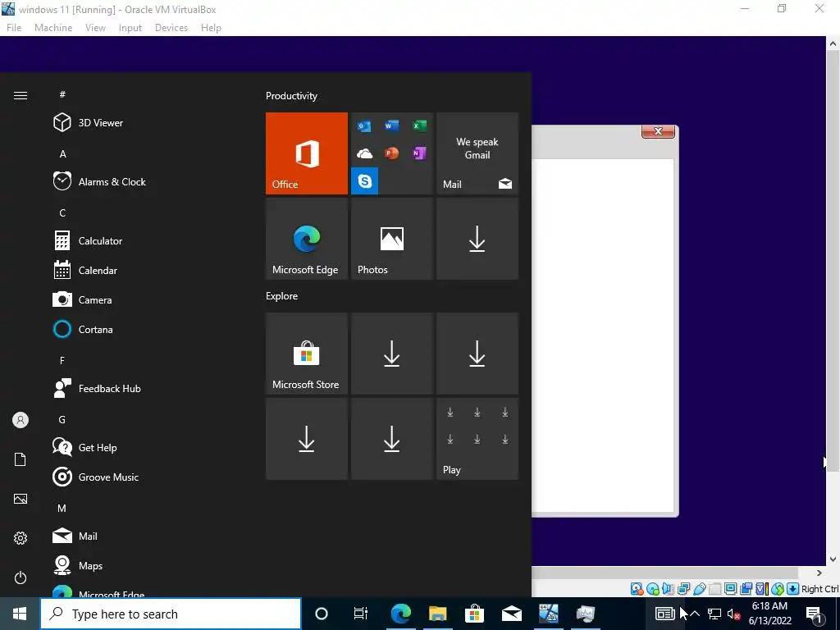Click the Productivity group heading

291,96
